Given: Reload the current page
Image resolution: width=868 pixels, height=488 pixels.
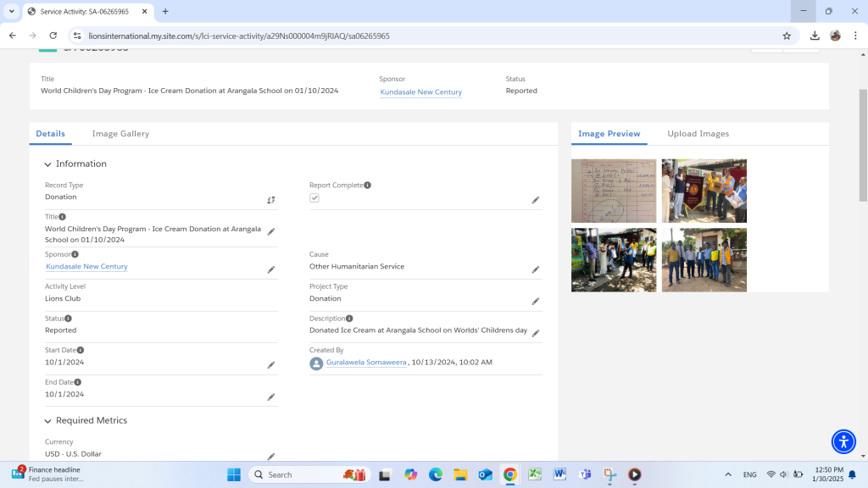Looking at the screenshot, I should click(x=53, y=36).
